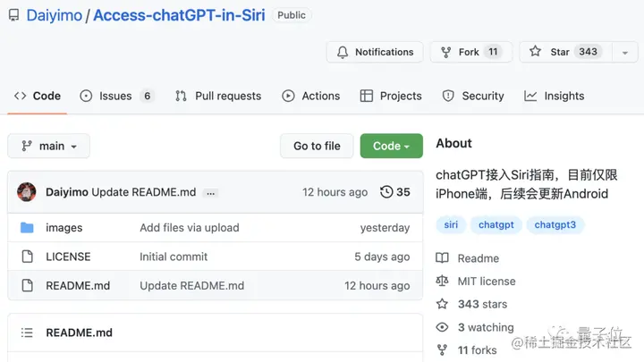644x362 pixels.
Task: Open the 11 forks link
Action: 478,350
